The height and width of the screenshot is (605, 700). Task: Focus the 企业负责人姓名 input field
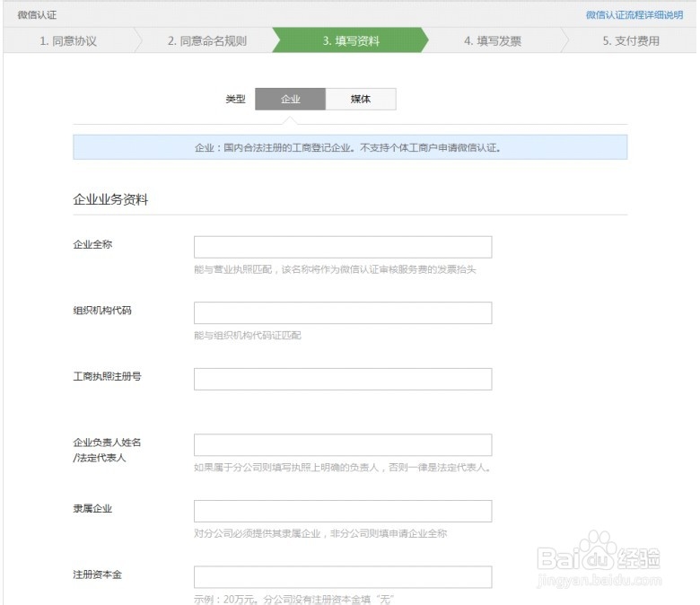[343, 445]
